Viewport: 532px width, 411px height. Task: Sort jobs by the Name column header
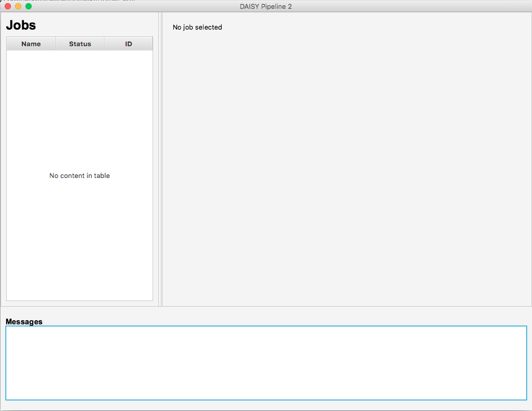[x=31, y=44]
